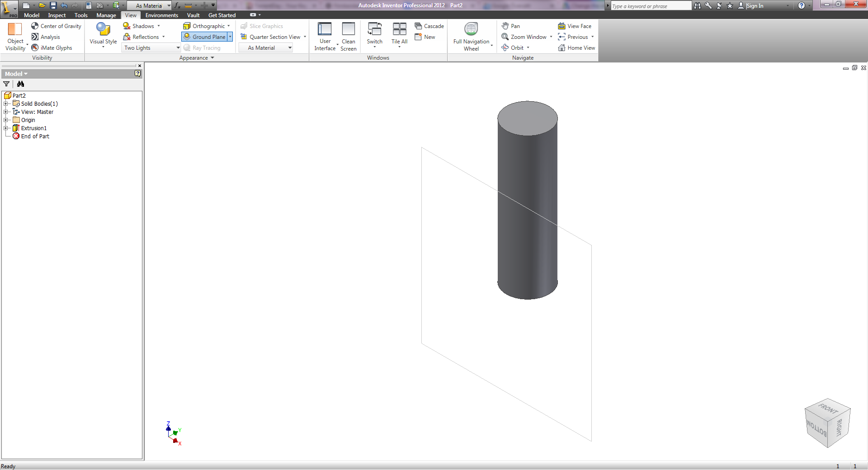
Task: Click the View Face tool
Action: [x=574, y=26]
